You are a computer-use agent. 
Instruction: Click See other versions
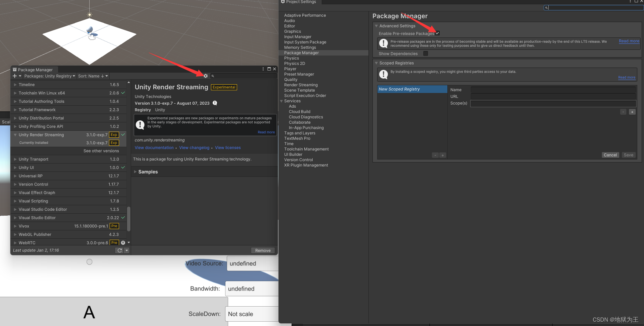101,151
